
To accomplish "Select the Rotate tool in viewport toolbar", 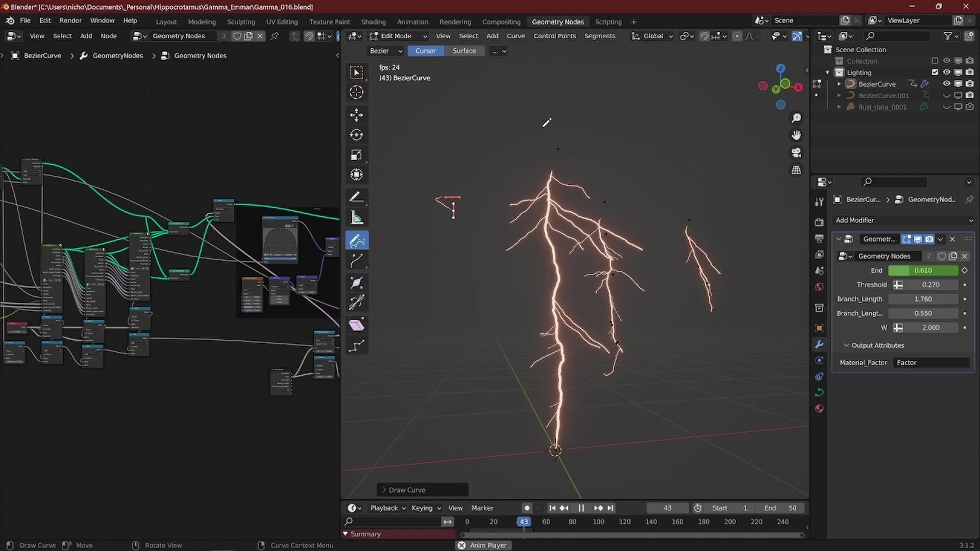I will click(356, 135).
